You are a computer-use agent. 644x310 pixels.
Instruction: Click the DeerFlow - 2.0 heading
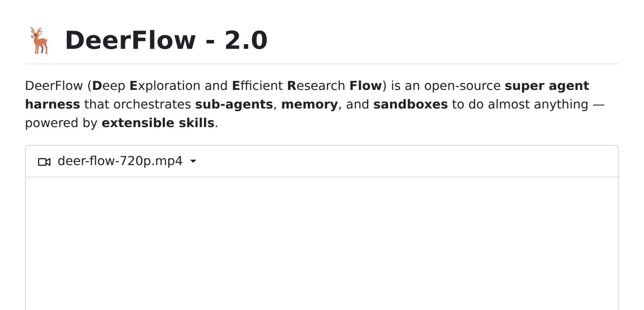(167, 40)
